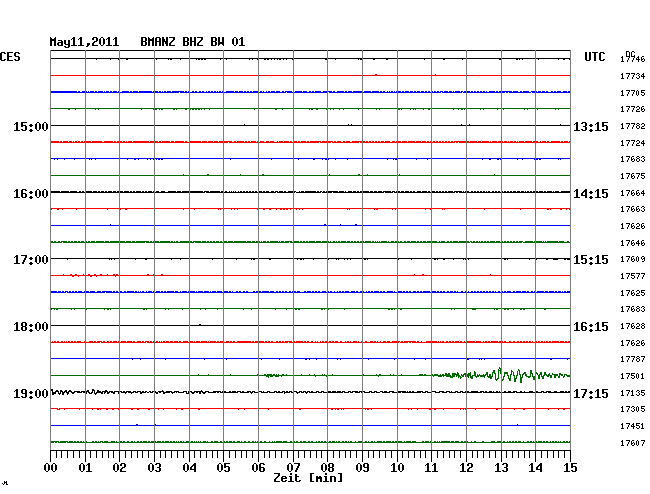
Task: Click minute tick label 00
Action: coord(51,468)
